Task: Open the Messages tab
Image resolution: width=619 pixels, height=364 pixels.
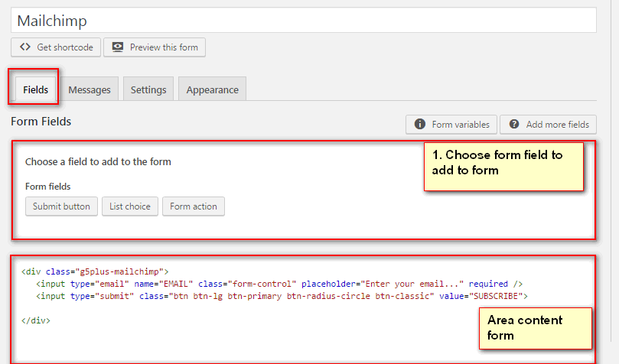Action: [x=90, y=89]
